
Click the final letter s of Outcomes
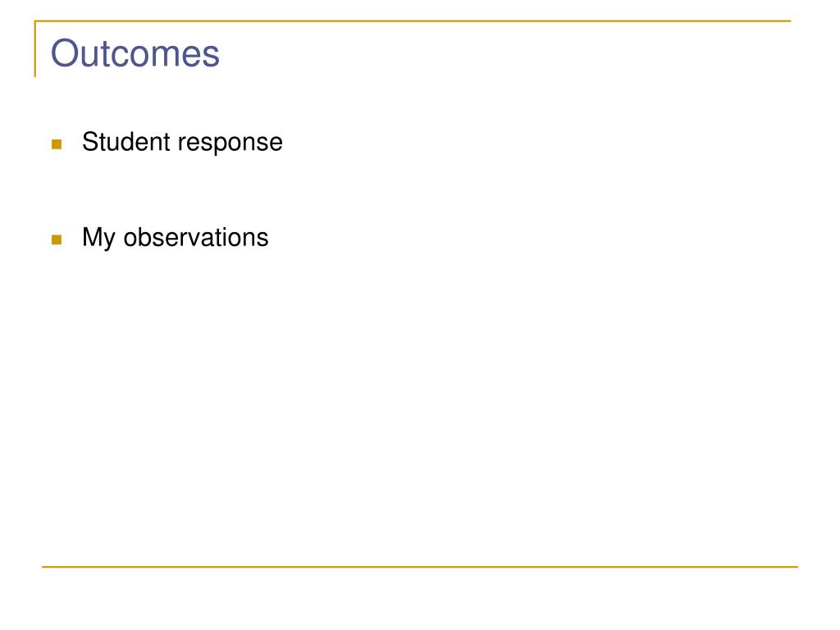[x=212, y=55]
